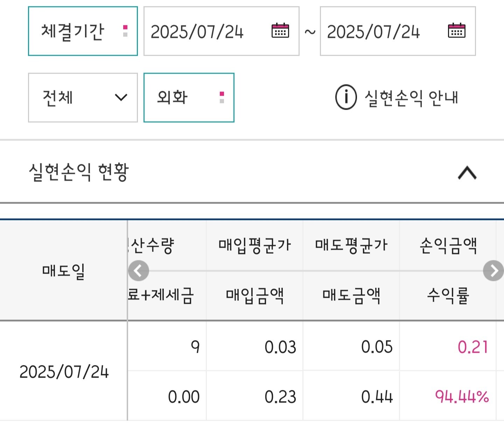Click the 매입평균가 column header
Viewport: 504px width, 432px height.
[254, 245]
